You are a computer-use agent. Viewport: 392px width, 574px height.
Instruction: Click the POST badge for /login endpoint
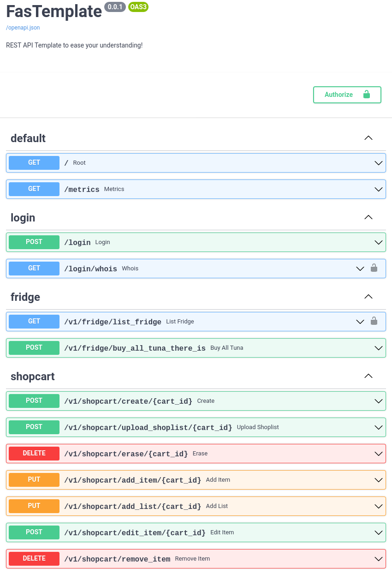click(x=34, y=242)
